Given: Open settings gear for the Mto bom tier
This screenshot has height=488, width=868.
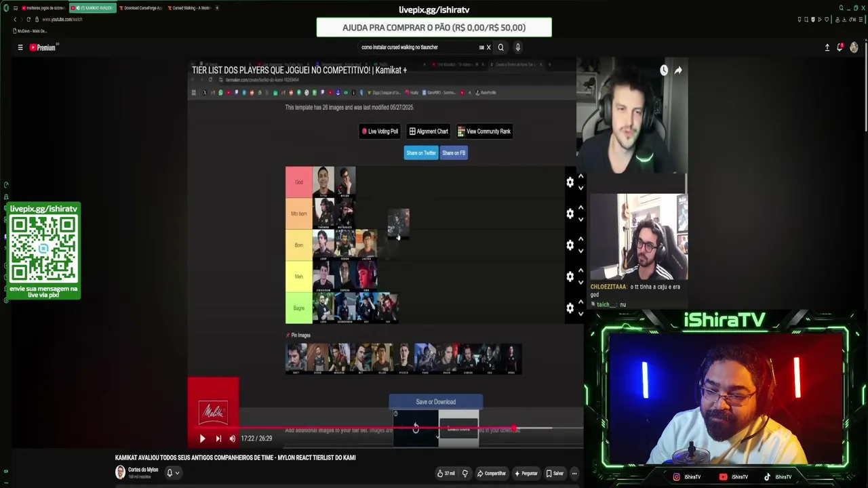Looking at the screenshot, I should [x=570, y=213].
